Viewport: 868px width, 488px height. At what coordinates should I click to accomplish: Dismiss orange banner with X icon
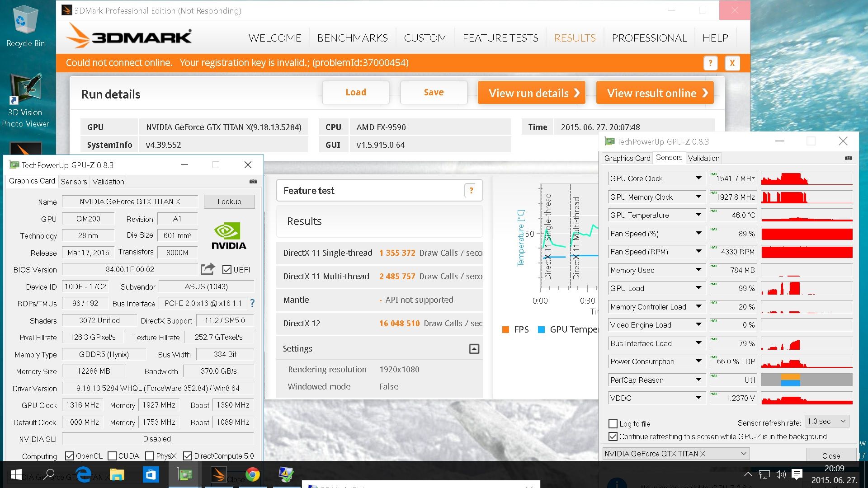click(x=732, y=63)
